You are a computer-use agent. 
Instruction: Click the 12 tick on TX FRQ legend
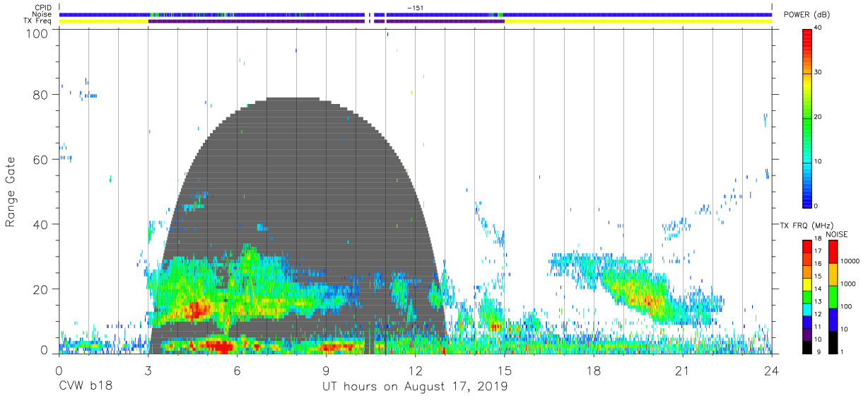click(818, 313)
